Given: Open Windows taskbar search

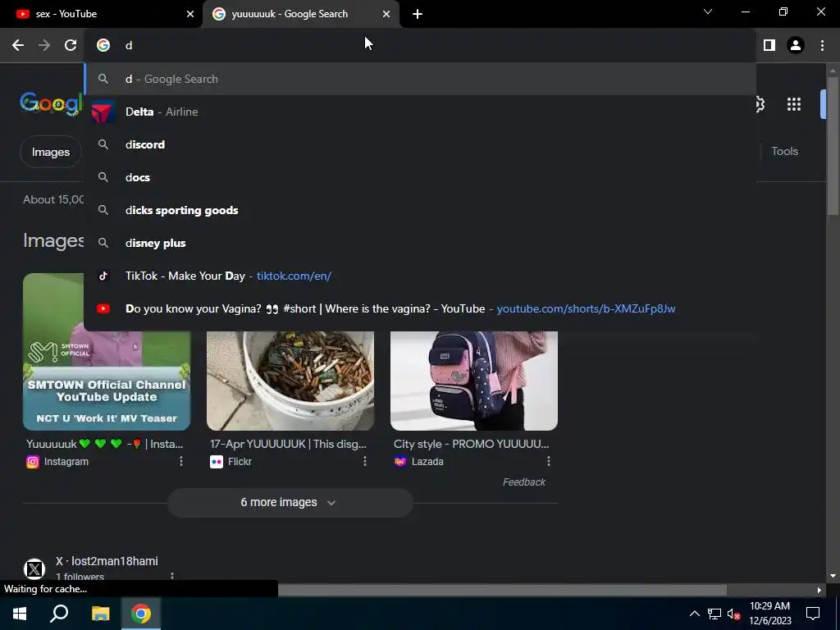Looking at the screenshot, I should pos(59,614).
